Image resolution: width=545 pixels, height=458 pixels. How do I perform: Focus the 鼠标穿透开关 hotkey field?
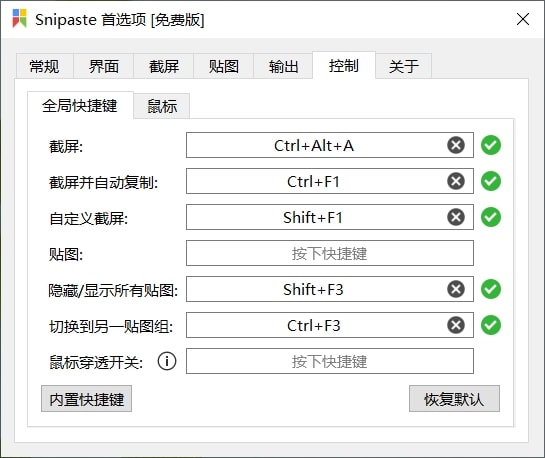330,361
